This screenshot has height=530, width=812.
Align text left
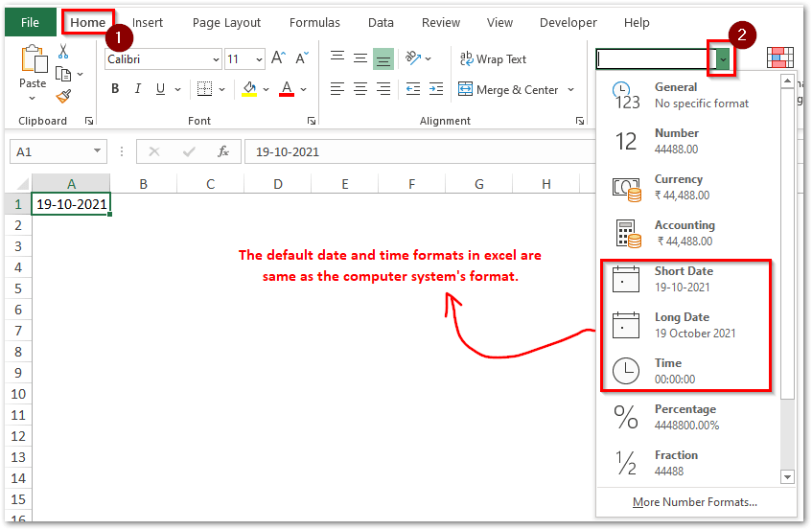337,89
